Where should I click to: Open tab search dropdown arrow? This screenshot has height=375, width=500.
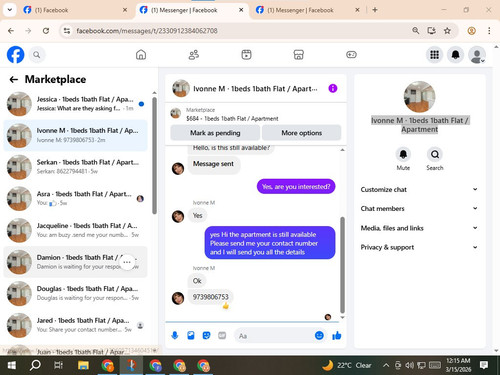(10, 10)
